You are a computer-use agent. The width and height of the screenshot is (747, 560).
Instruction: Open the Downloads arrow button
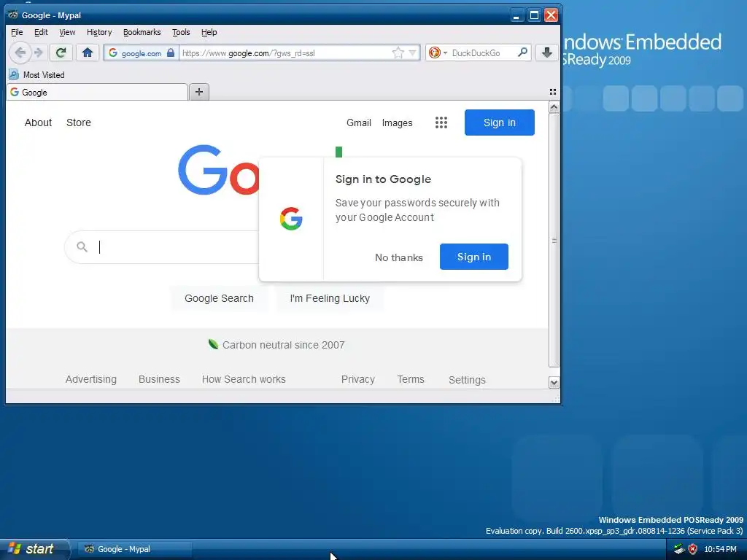(x=547, y=52)
